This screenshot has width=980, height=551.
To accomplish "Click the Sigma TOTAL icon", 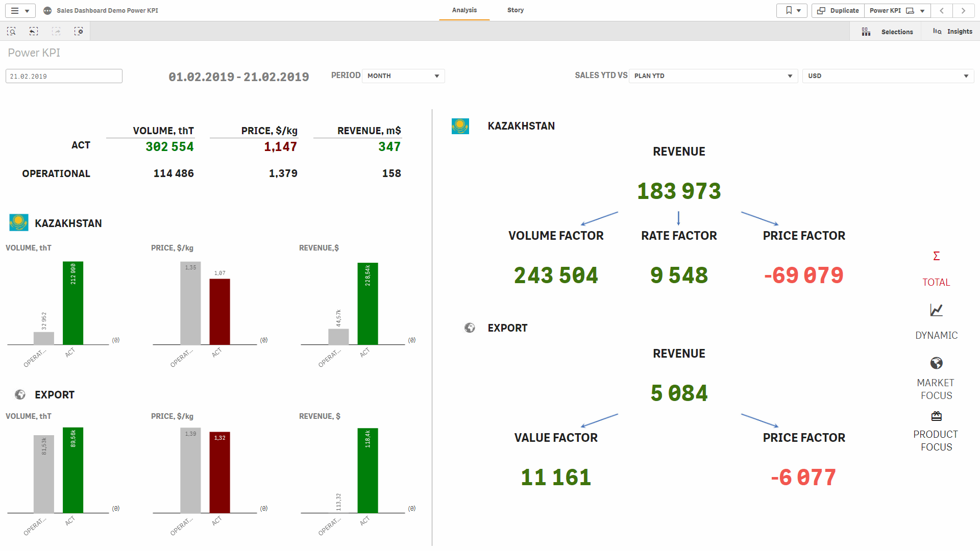I will [x=936, y=256].
